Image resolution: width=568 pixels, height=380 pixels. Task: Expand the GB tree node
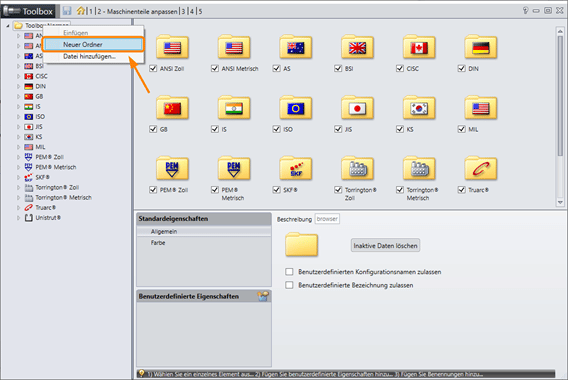click(18, 97)
